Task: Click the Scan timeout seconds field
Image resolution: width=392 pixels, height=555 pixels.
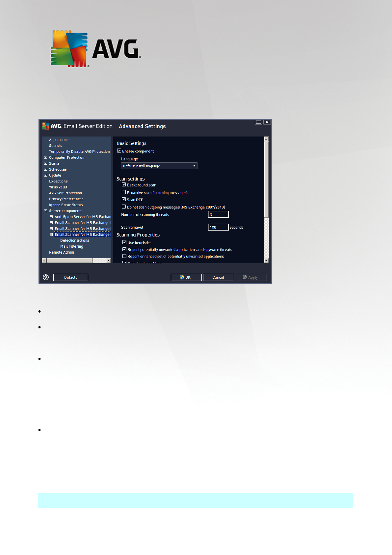Action: click(218, 227)
